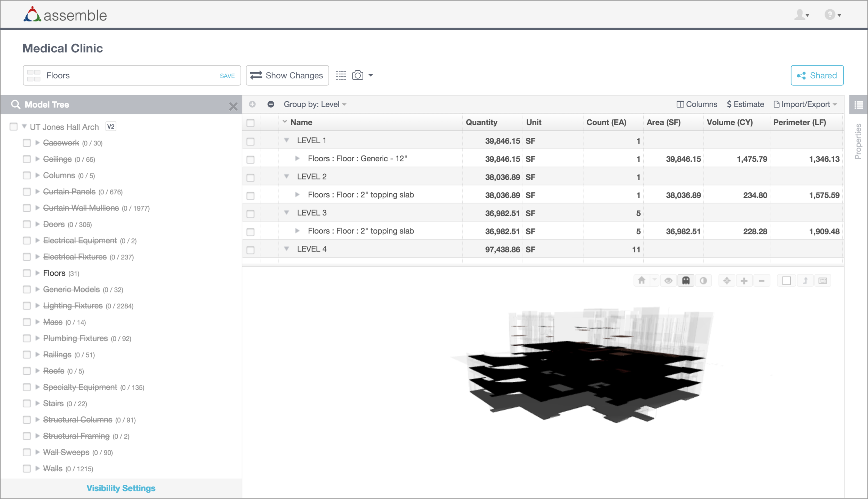Click the V2 version badge
The image size is (868, 499).
click(111, 126)
